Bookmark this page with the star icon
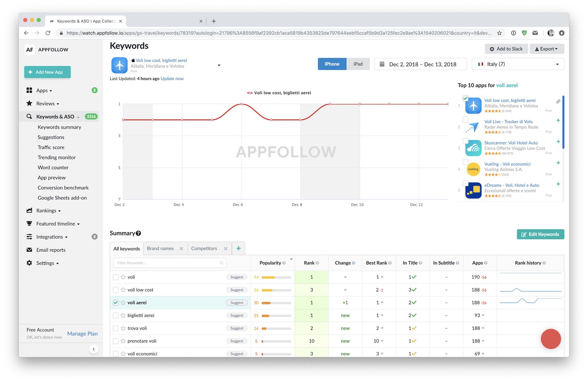Image resolution: width=588 pixels, height=382 pixels. (499, 33)
